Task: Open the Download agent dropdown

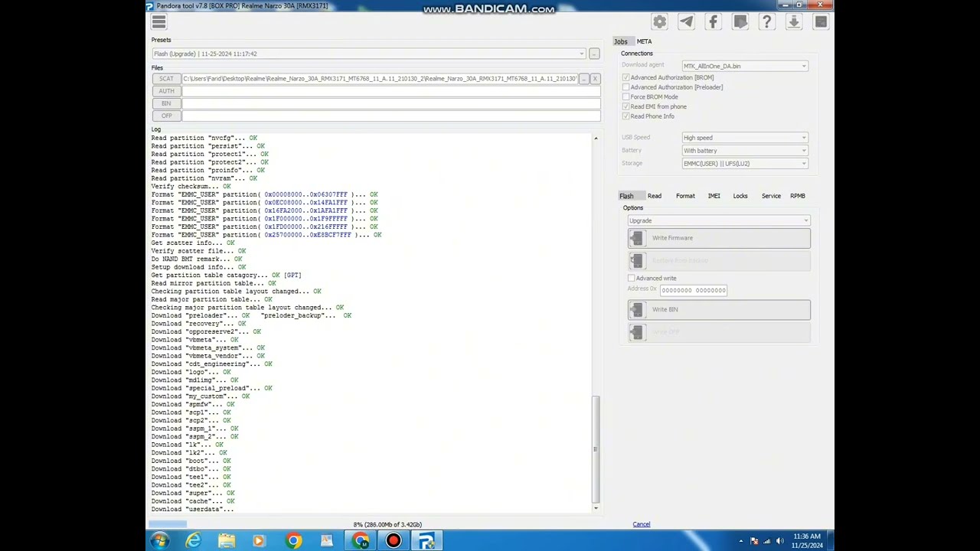Action: click(x=745, y=66)
